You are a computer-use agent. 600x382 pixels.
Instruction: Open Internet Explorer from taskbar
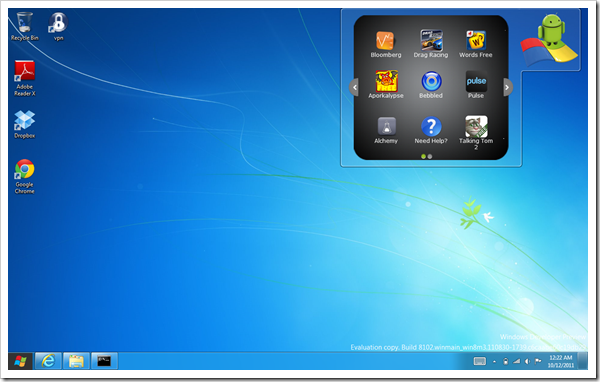tap(48, 361)
